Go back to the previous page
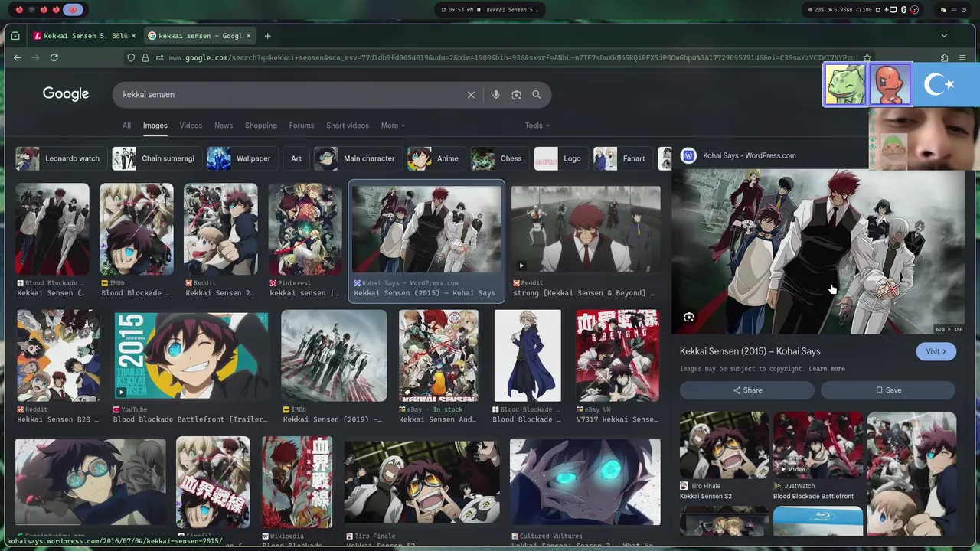This screenshot has height=551, width=980. pyautogui.click(x=17, y=57)
